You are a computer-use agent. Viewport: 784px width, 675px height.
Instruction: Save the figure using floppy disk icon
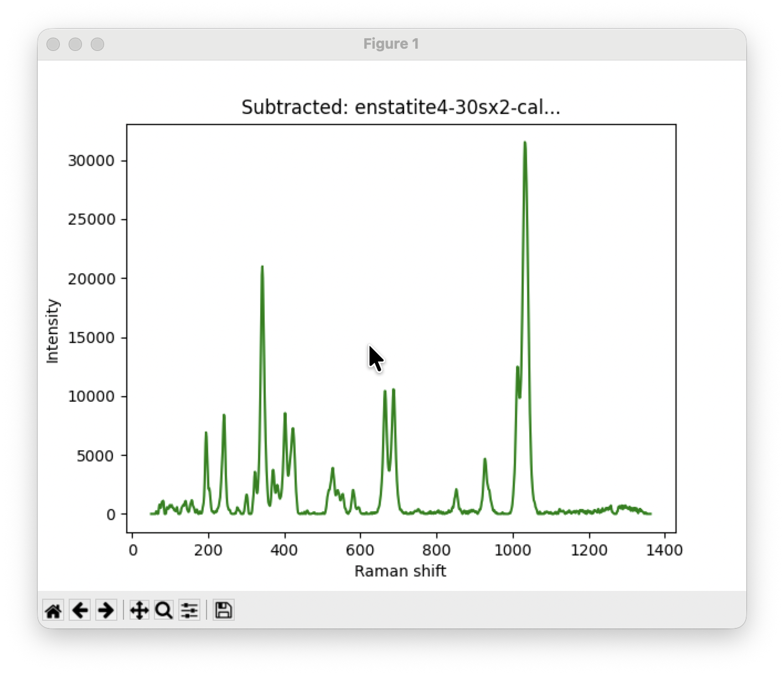point(223,611)
